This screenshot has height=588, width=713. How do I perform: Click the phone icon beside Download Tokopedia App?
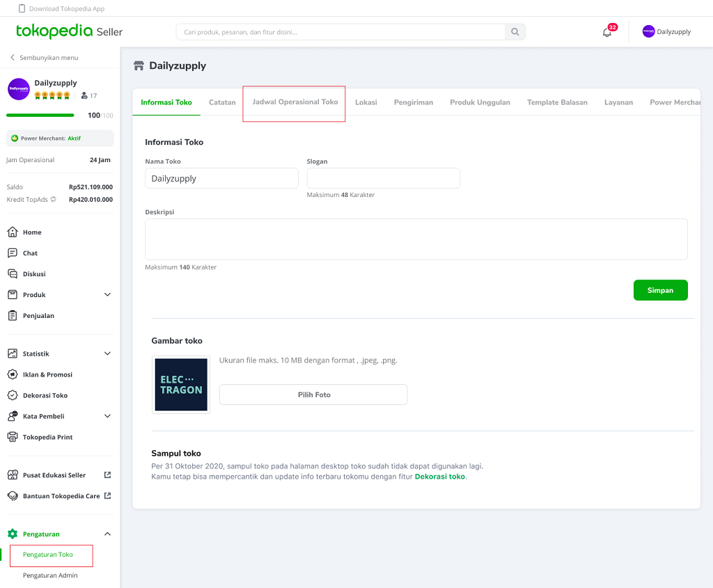click(22, 8)
